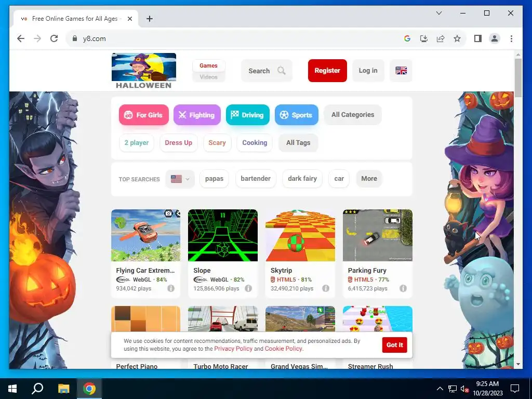Open a new browser tab

point(150,19)
